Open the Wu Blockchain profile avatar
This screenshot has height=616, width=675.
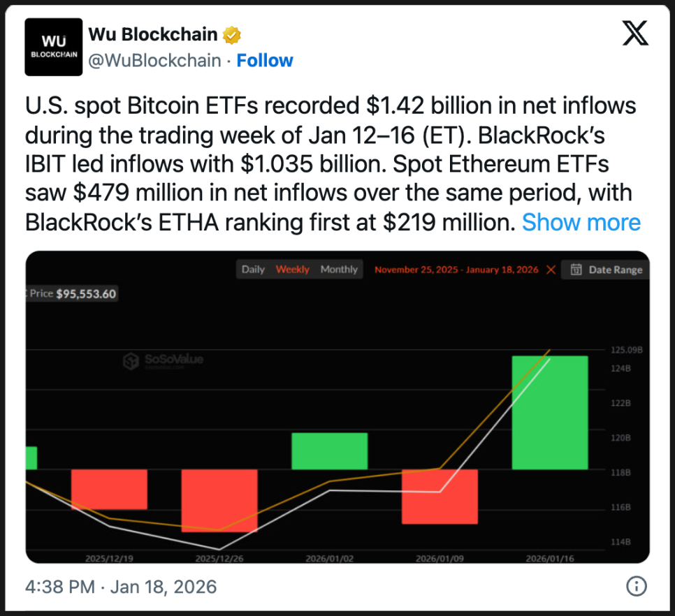53,45
